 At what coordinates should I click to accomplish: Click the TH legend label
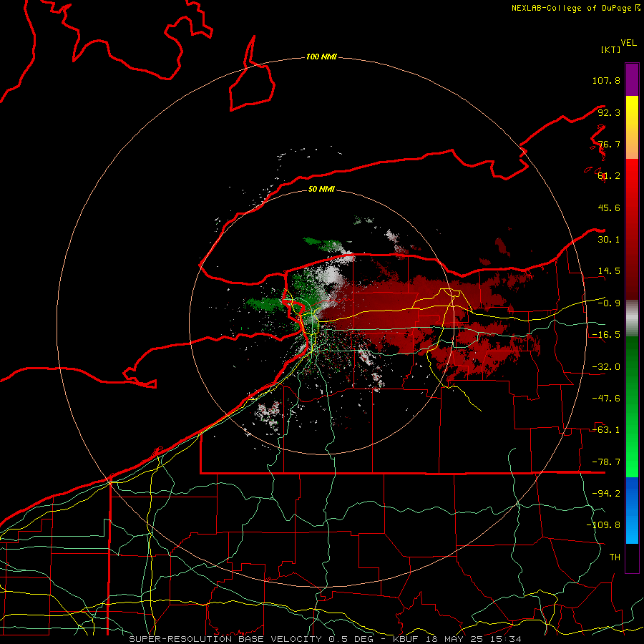[x=615, y=557]
